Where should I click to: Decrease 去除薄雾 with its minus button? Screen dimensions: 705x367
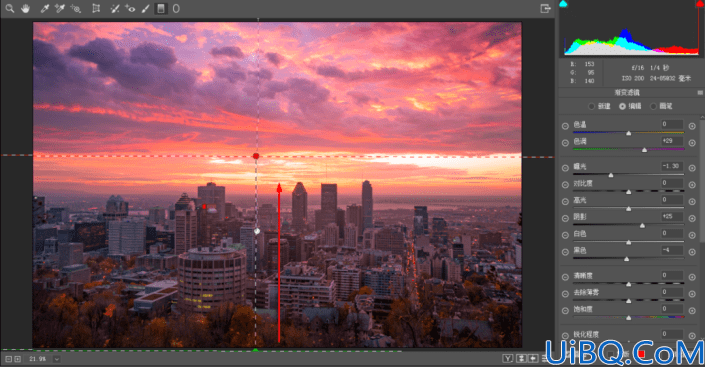point(565,294)
